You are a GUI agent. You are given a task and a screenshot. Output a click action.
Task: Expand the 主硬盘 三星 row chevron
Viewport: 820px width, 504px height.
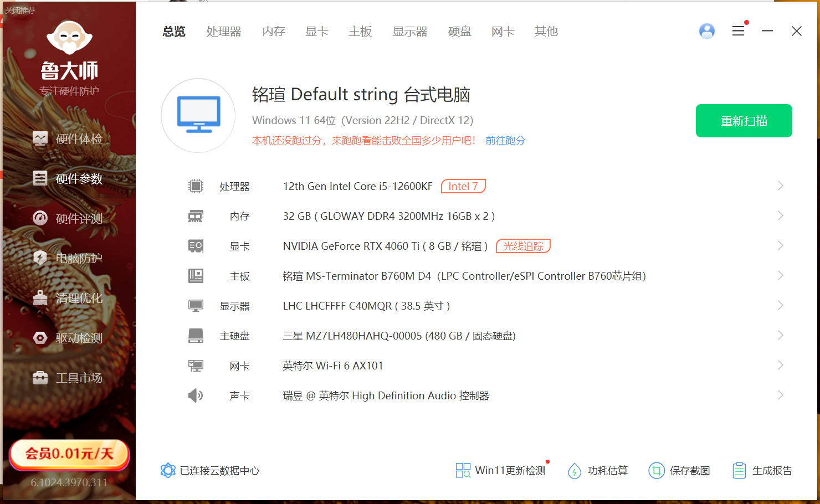click(x=781, y=335)
